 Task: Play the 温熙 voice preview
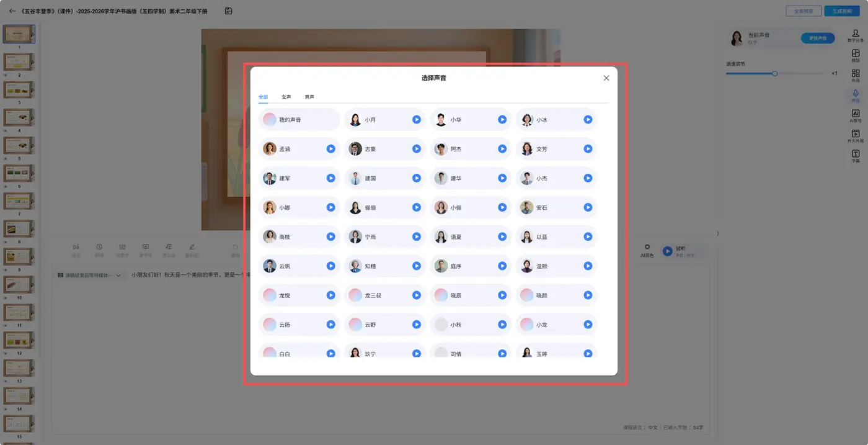588,266
